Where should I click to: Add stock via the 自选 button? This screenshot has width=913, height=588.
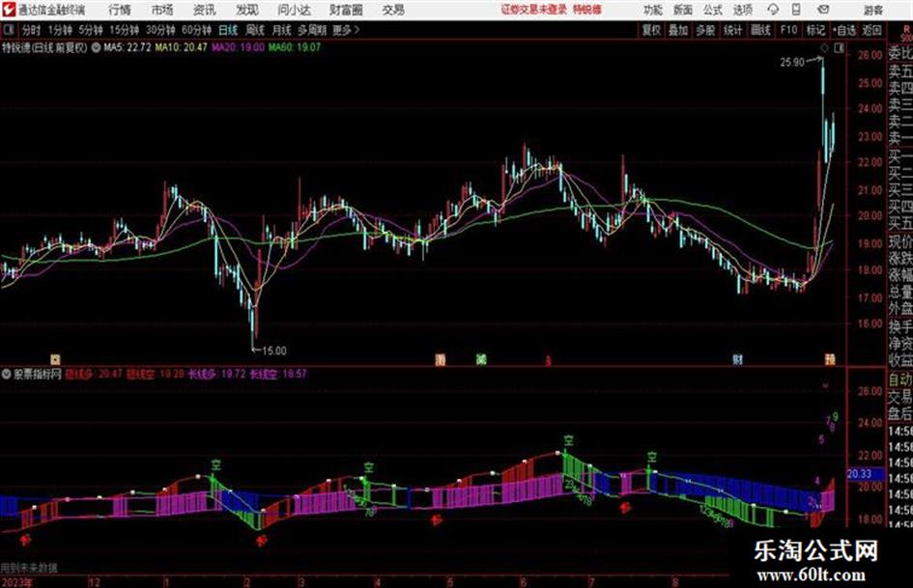(844, 30)
